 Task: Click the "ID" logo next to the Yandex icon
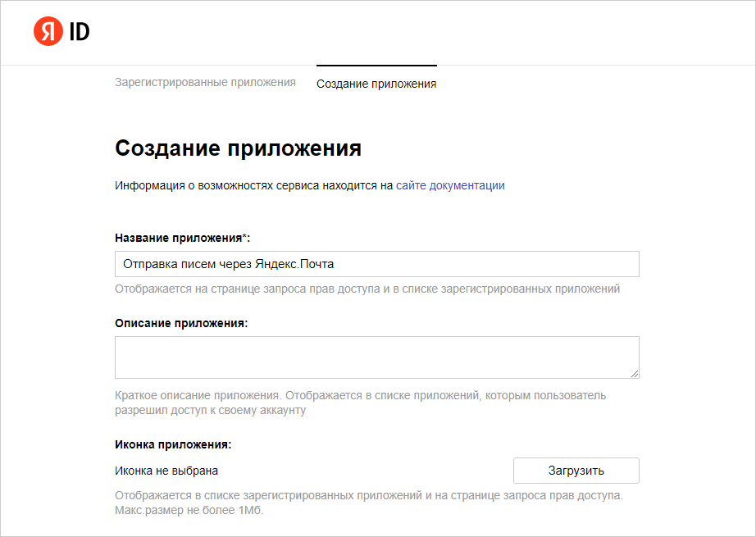[78, 33]
